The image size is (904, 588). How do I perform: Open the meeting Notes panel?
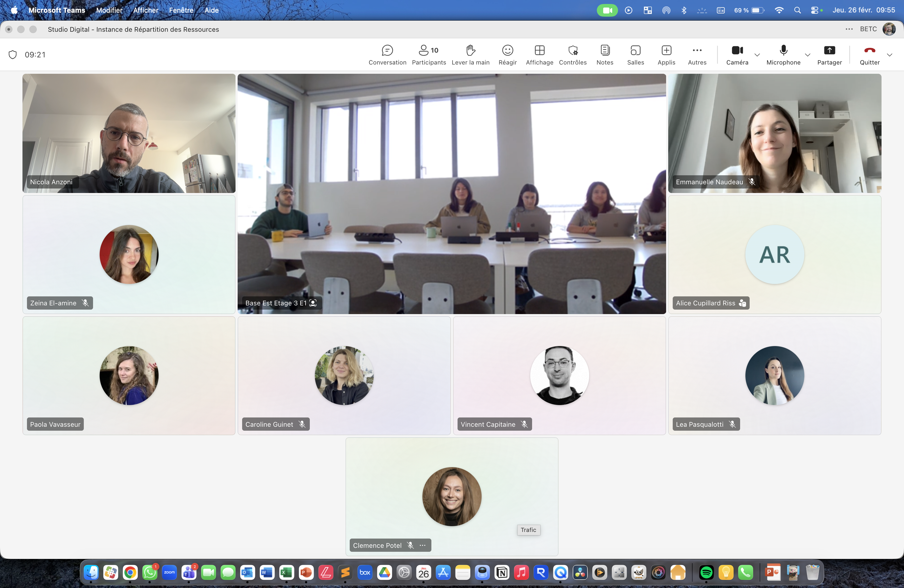(x=605, y=55)
